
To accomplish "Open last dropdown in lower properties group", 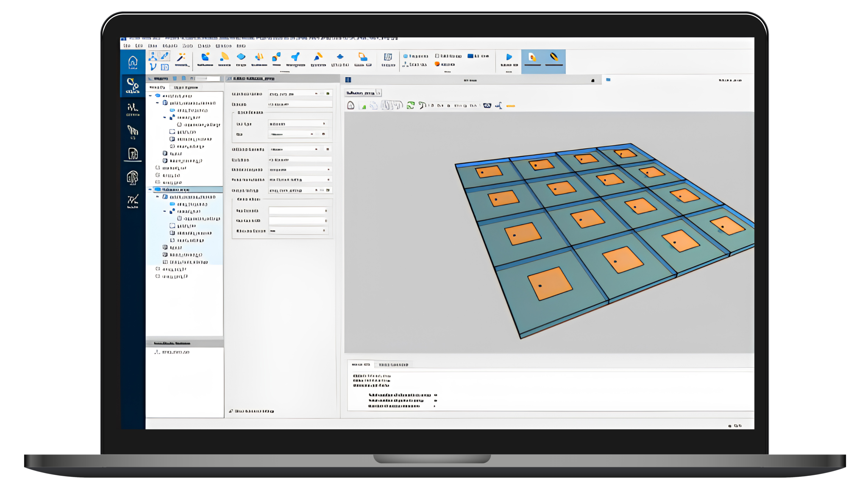I will 298,231.
